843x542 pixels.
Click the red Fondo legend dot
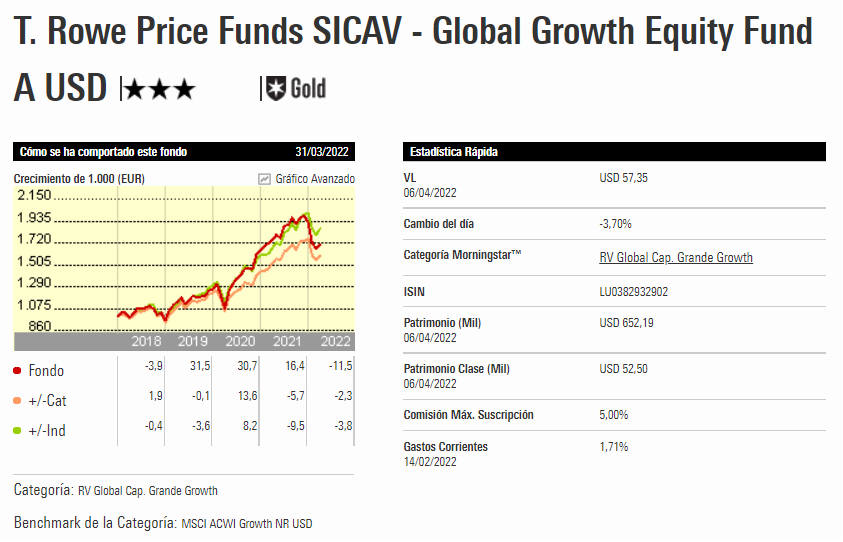point(18,371)
